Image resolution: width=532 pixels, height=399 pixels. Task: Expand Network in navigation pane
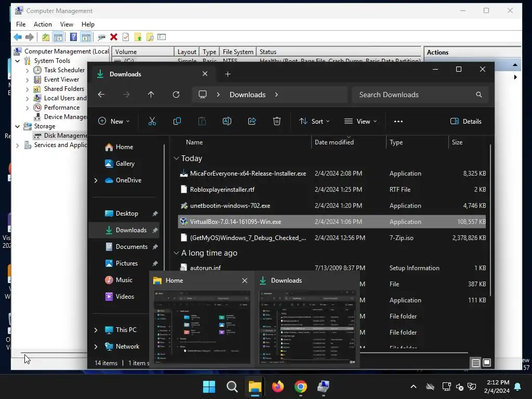coord(96,347)
